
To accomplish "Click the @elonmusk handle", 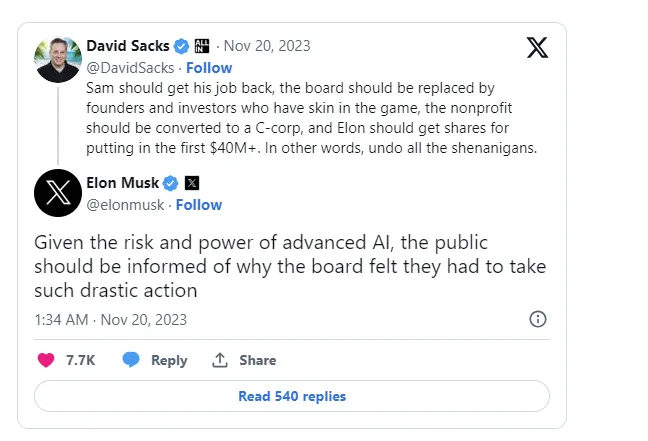I will pyautogui.click(x=124, y=205).
